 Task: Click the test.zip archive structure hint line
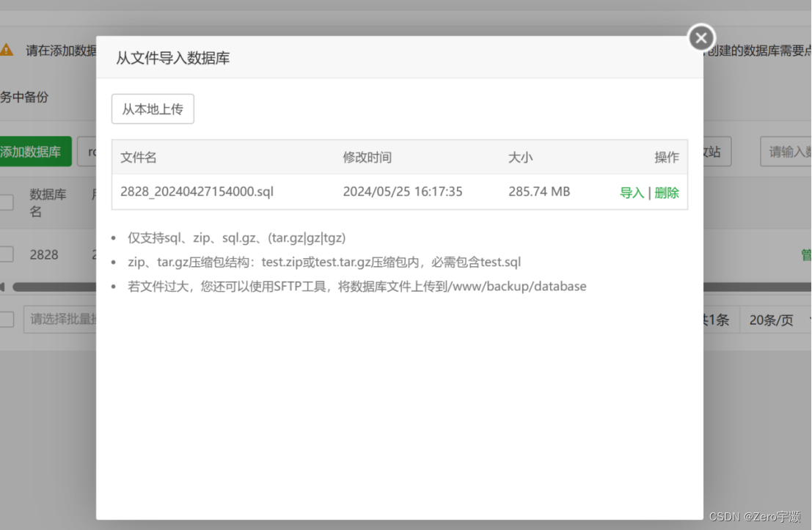[x=324, y=262]
